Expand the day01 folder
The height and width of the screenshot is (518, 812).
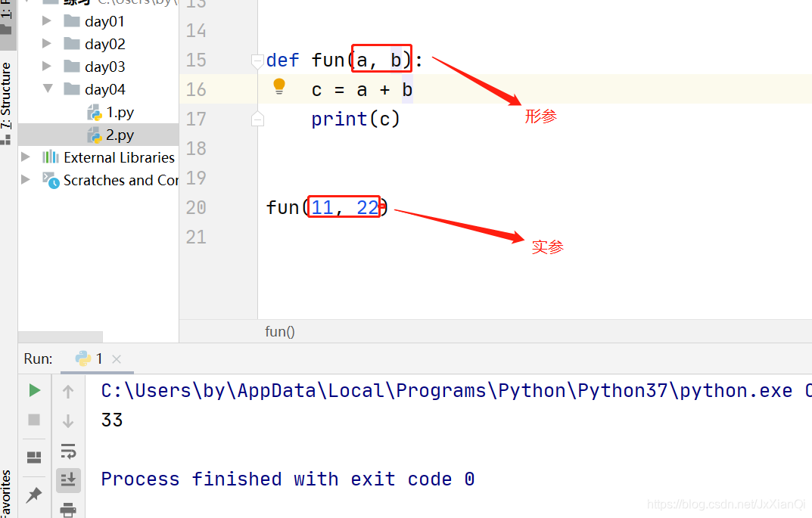47,20
